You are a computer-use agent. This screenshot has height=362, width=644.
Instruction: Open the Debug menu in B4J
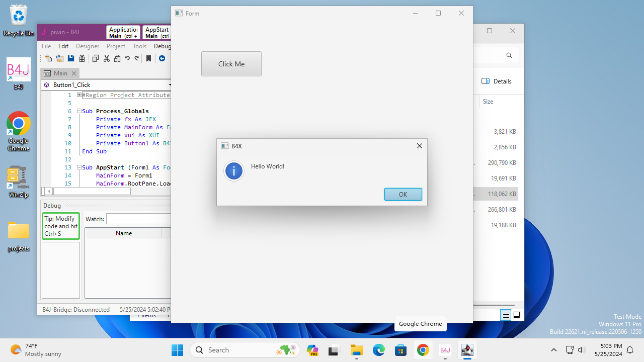pos(162,46)
